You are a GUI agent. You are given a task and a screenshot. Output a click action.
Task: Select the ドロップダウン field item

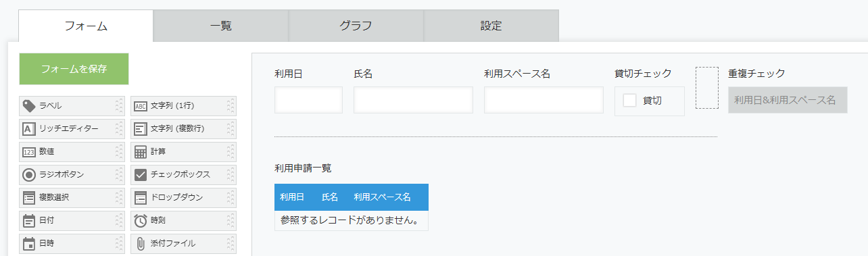tap(183, 198)
